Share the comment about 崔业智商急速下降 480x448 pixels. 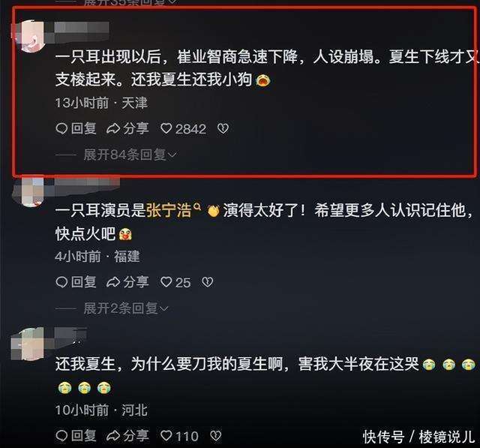pyautogui.click(x=127, y=128)
